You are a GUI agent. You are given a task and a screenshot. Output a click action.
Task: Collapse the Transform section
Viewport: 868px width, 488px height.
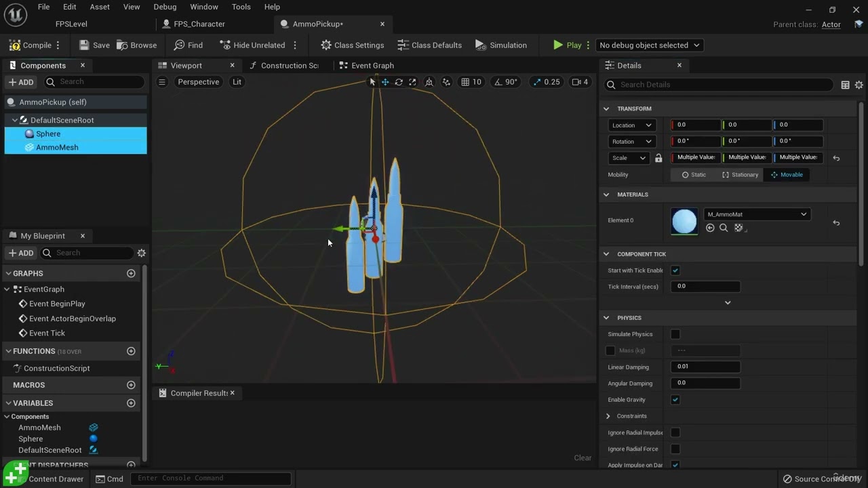tap(606, 108)
